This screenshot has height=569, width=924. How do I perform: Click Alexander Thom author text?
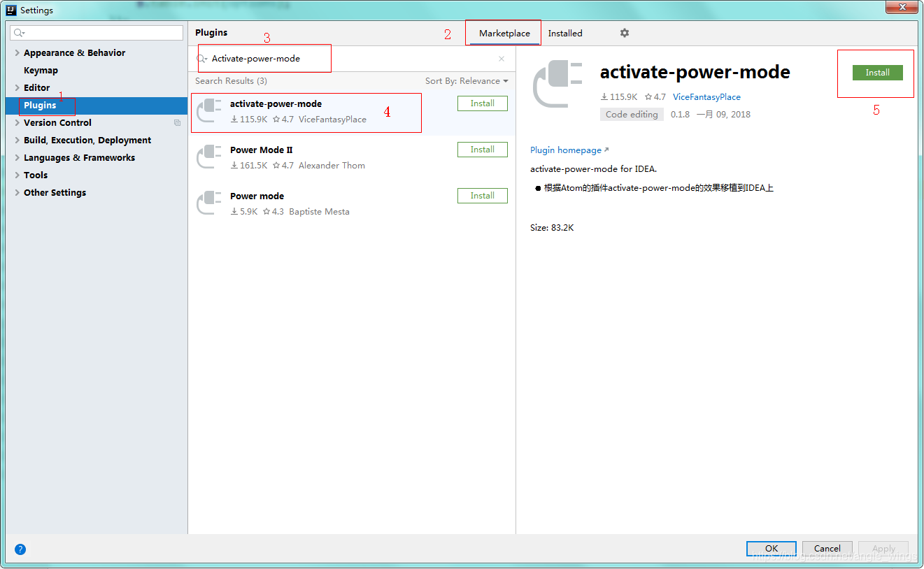pyautogui.click(x=332, y=166)
